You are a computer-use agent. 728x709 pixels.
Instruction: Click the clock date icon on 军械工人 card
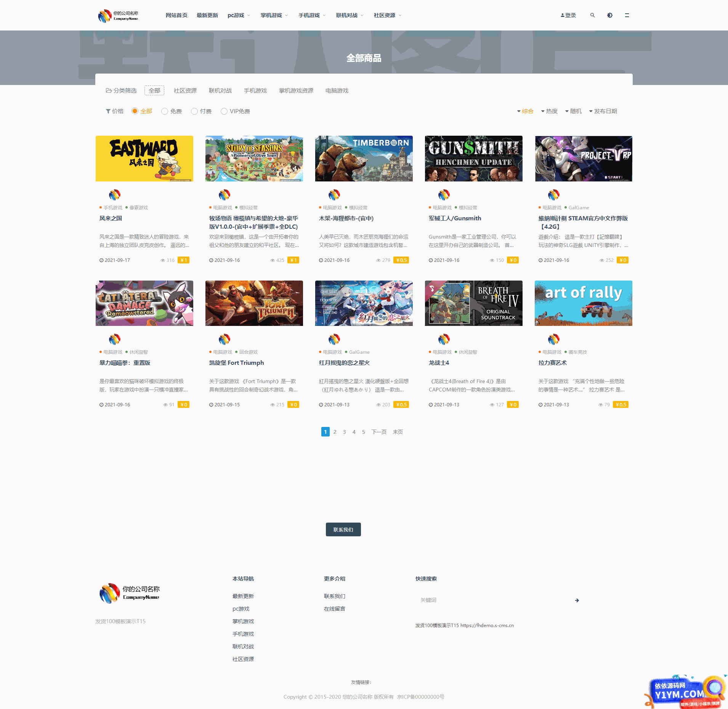(x=431, y=260)
